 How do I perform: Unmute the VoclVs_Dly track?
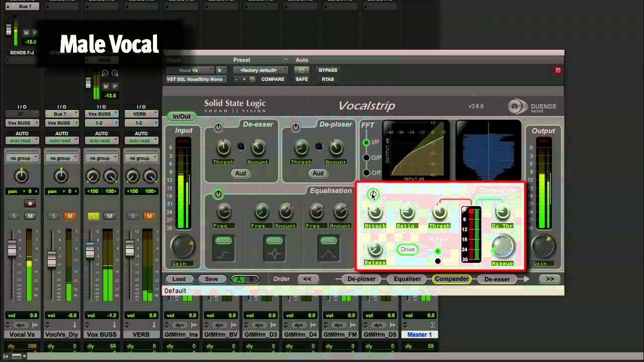point(69,216)
